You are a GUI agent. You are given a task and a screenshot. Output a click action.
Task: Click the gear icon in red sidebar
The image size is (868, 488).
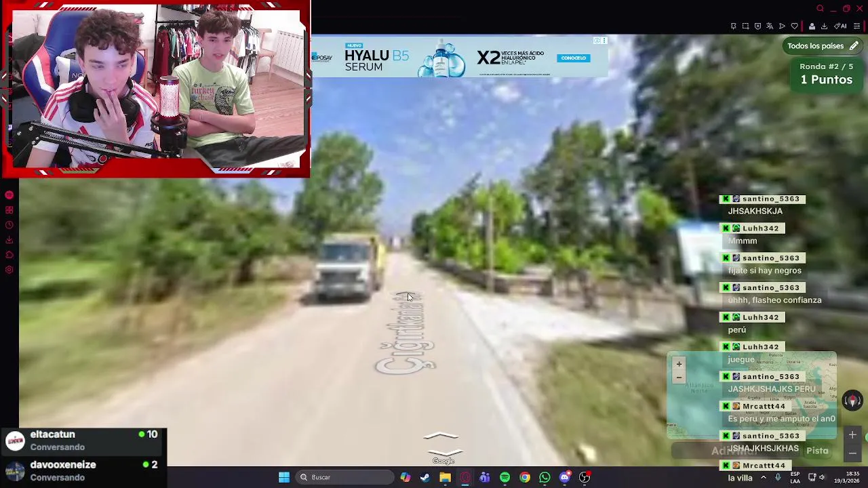pos(9,270)
